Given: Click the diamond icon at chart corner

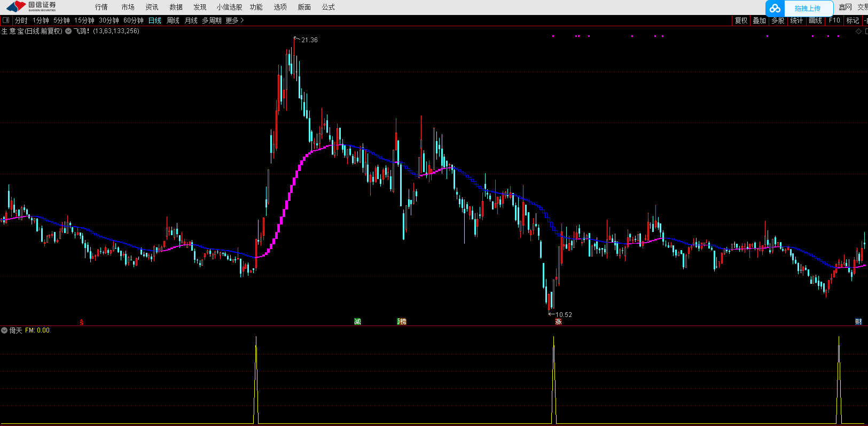Looking at the screenshot, I should (859, 31).
